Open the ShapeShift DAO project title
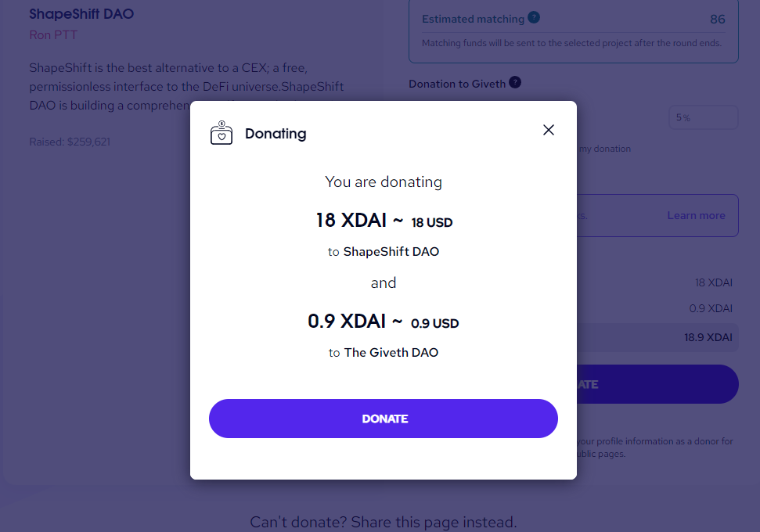The width and height of the screenshot is (760, 532). pos(81,13)
